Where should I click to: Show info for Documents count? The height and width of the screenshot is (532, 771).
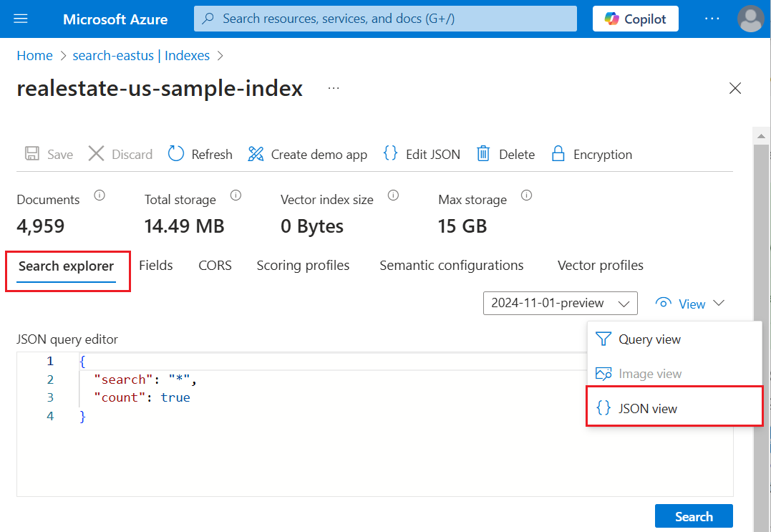point(100,195)
